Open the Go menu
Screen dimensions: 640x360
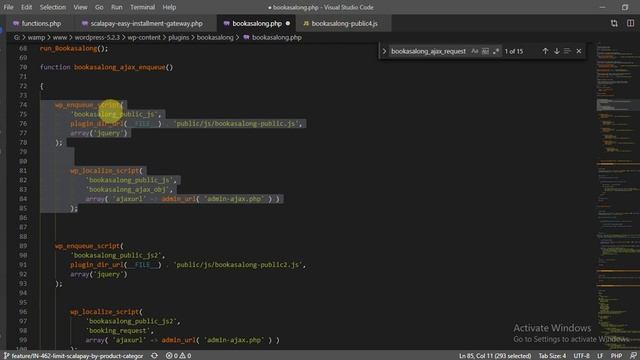[x=99, y=7]
